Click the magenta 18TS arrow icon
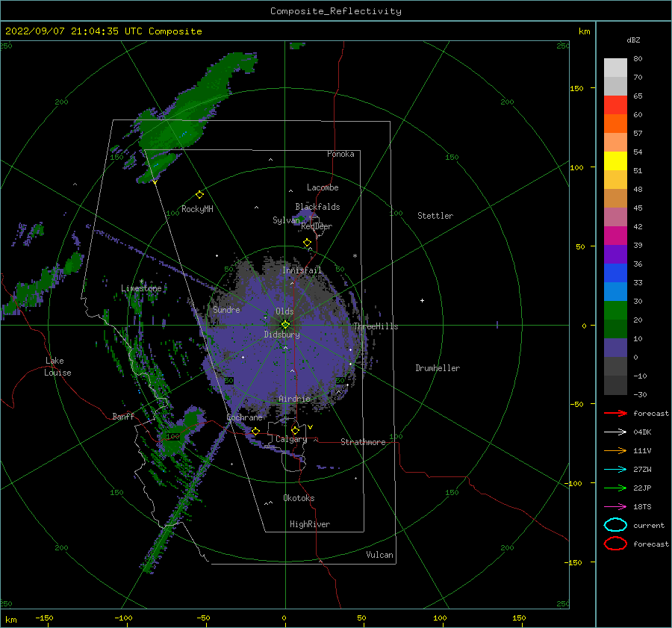 coord(615,507)
